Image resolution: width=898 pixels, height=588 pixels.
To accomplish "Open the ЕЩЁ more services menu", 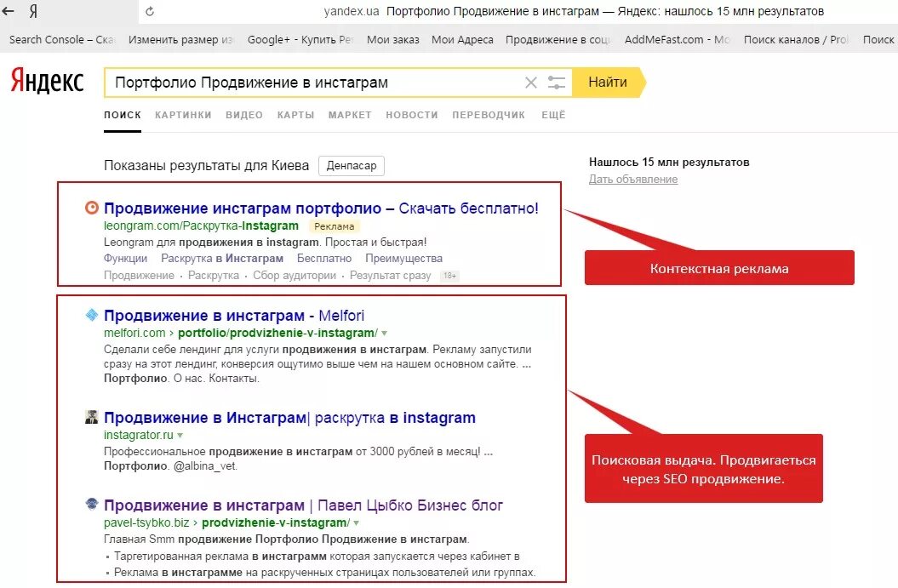I will pos(553,115).
